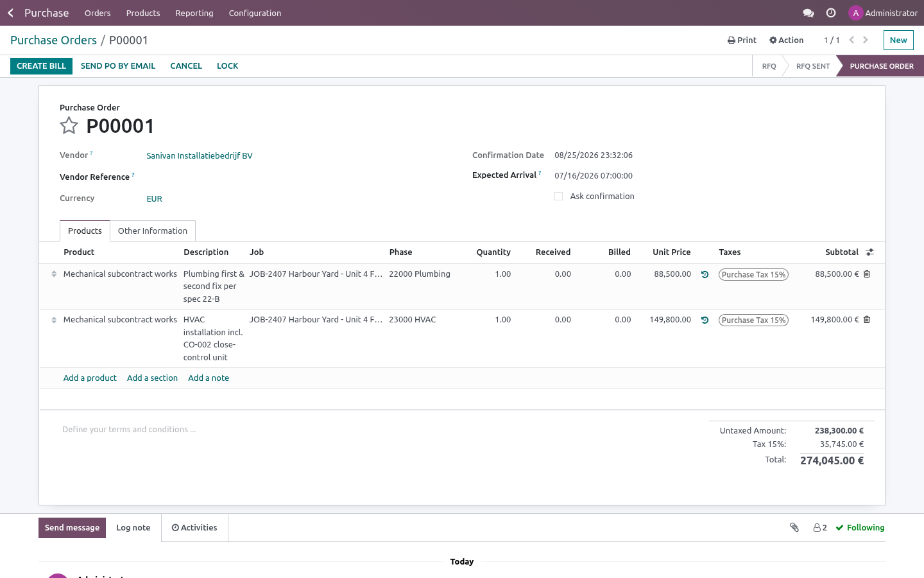The image size is (924, 578).
Task: Click the back arrow next to Purchase
Action: (10, 13)
